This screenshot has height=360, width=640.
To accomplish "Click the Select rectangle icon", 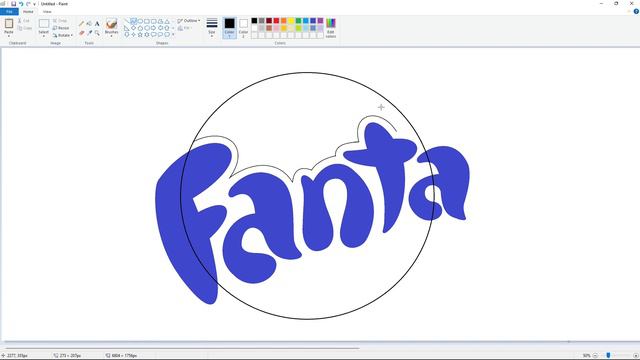I will 44,24.
